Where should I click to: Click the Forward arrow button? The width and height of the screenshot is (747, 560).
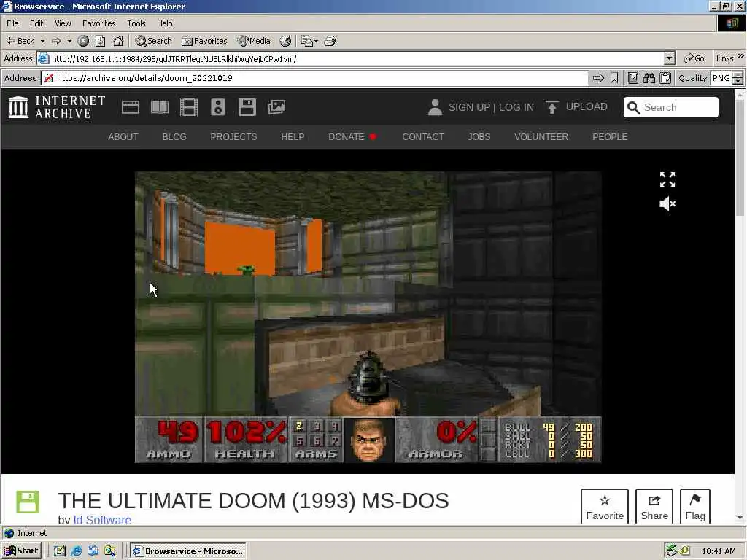[56, 41]
